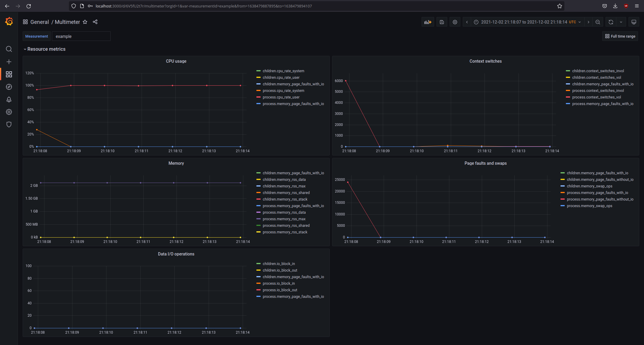Toggle process.memory_page_faults_without_io legend series
The width and height of the screenshot is (644, 345).
coord(600,199)
